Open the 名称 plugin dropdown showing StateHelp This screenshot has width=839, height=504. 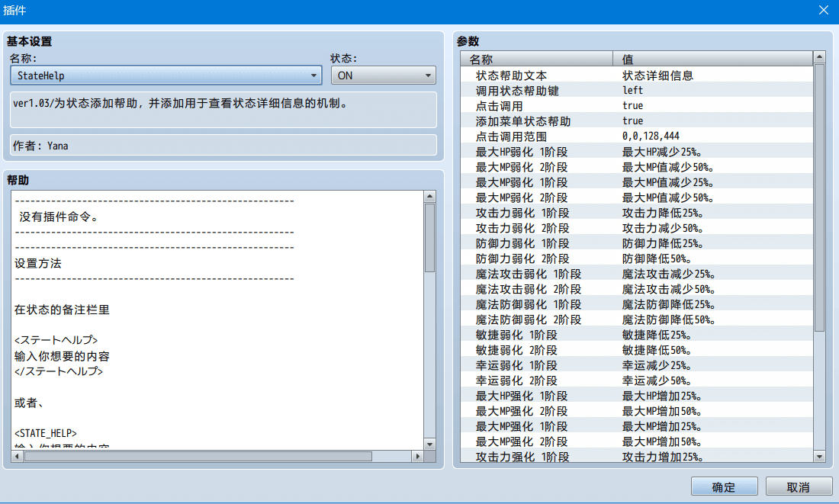(166, 75)
